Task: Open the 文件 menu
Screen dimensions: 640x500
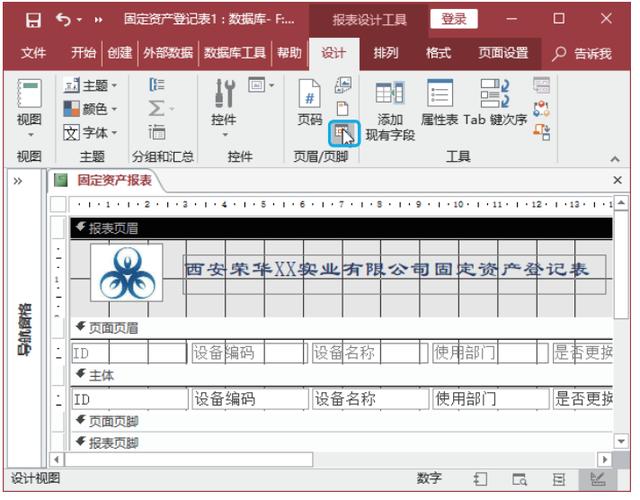Action: [33, 53]
